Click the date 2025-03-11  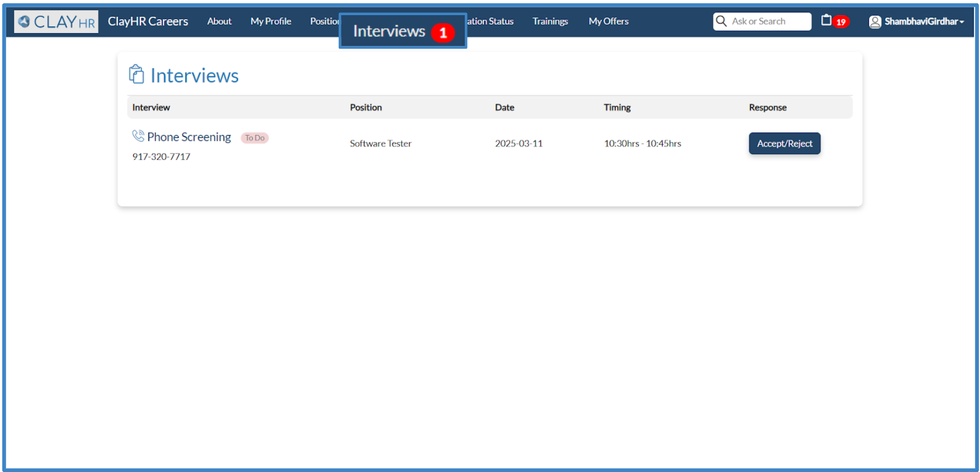click(519, 144)
